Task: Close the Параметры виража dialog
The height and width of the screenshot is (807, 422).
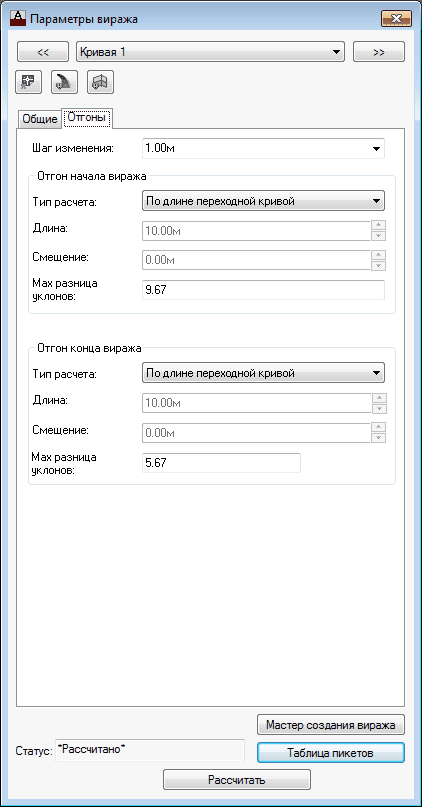Action: (x=396, y=19)
